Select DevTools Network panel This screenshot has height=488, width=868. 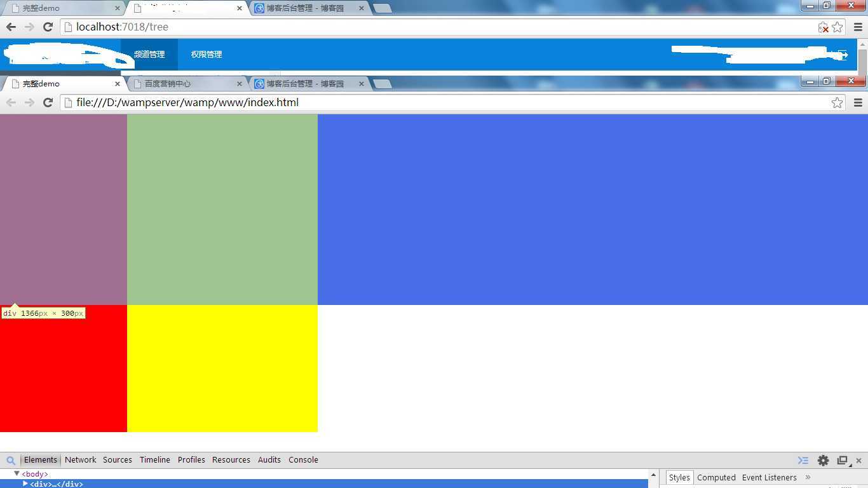tap(81, 459)
